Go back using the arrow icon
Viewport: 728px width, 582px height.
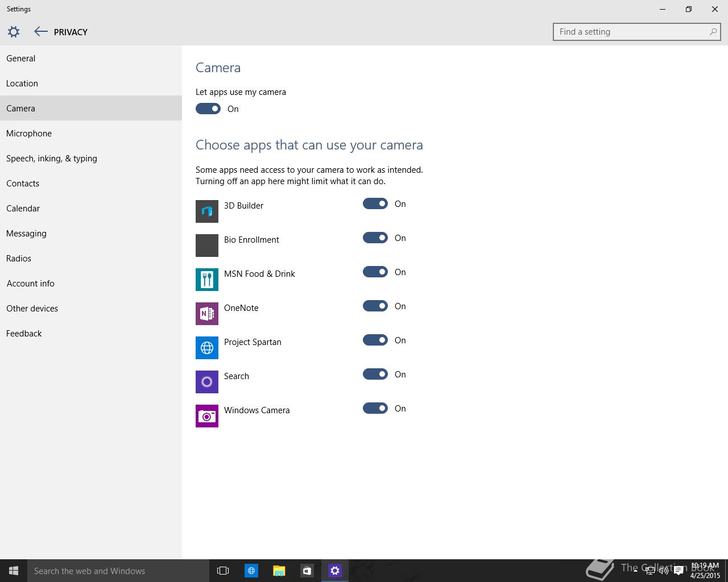pyautogui.click(x=40, y=32)
